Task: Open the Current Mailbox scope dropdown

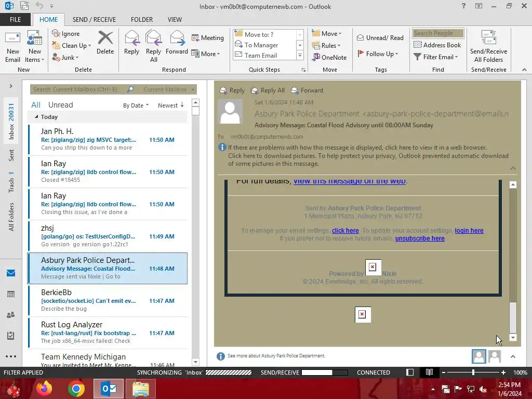Action: (x=169, y=89)
